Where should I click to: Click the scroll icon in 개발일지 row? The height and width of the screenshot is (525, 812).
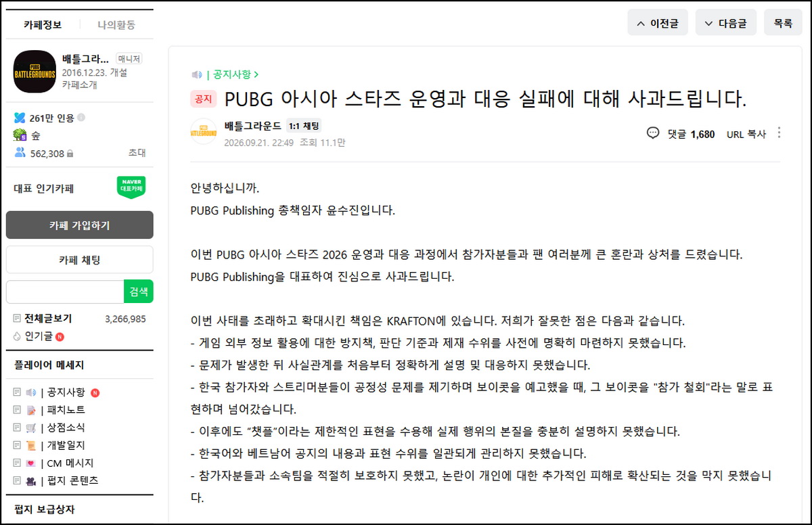coord(31,445)
